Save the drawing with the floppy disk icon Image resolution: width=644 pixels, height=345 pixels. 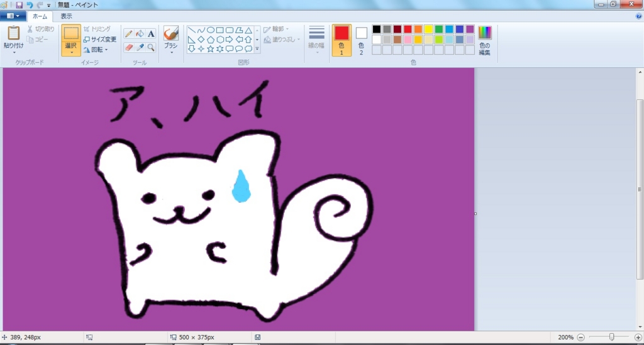19,5
